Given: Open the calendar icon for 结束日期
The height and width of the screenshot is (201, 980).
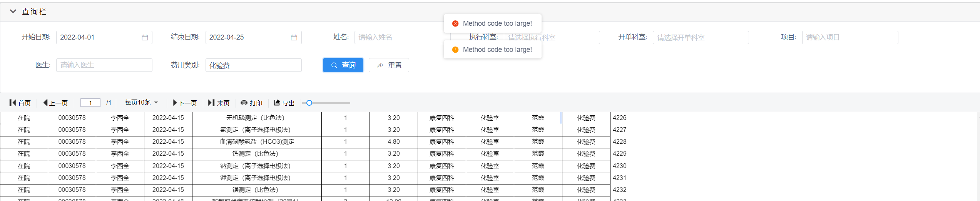Looking at the screenshot, I should [294, 37].
